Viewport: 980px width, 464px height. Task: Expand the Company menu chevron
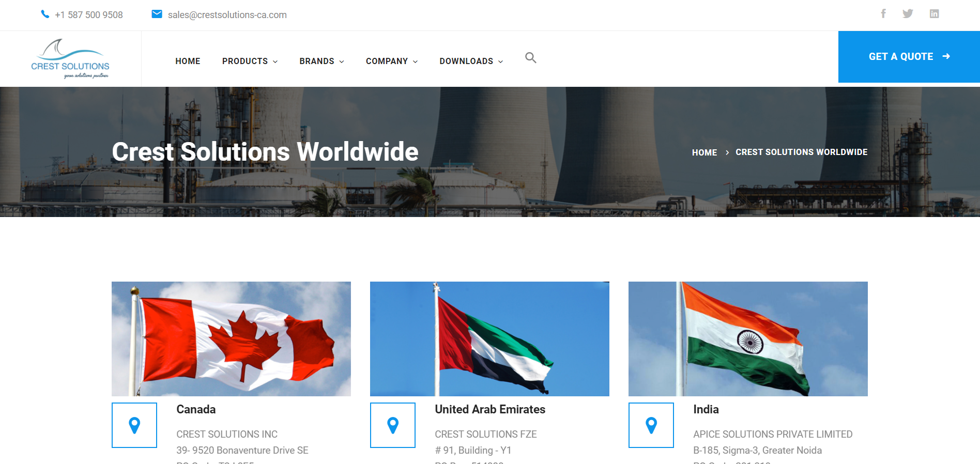click(415, 61)
